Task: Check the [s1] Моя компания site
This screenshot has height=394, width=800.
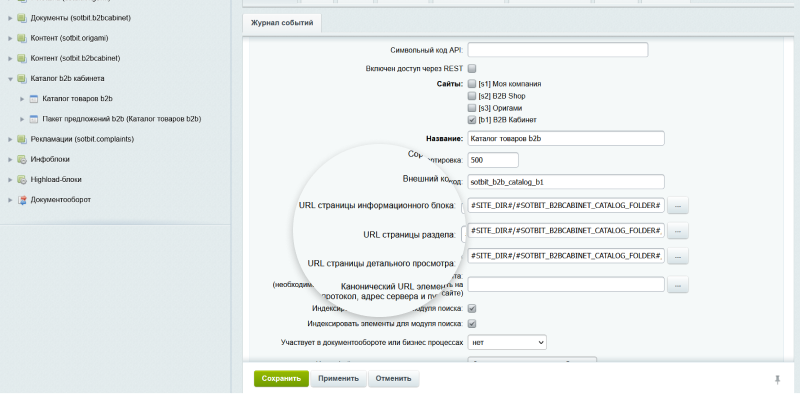Action: (x=472, y=84)
